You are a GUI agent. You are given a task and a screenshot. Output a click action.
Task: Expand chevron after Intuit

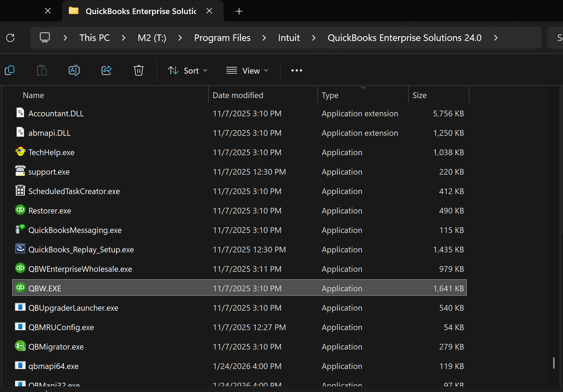314,38
